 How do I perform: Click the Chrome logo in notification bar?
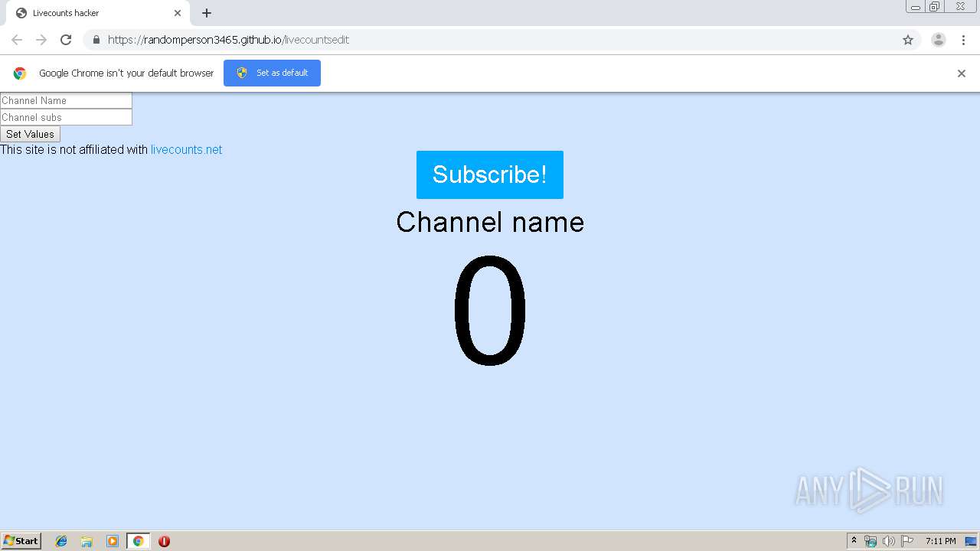pos(20,73)
